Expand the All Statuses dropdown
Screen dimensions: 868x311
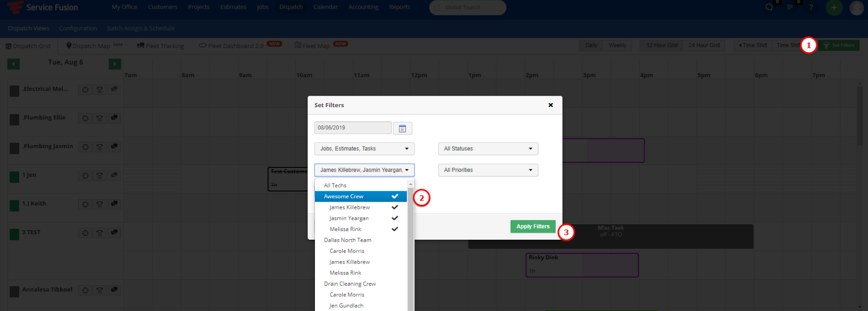[x=488, y=149]
